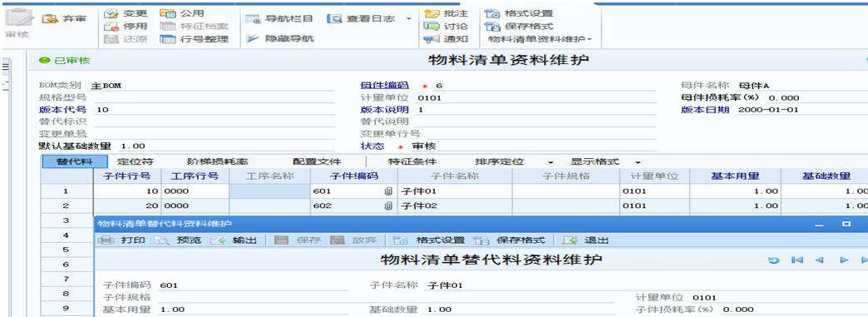The image size is (868, 317).
Task: Click the 状态 field label
Action: click(x=372, y=146)
